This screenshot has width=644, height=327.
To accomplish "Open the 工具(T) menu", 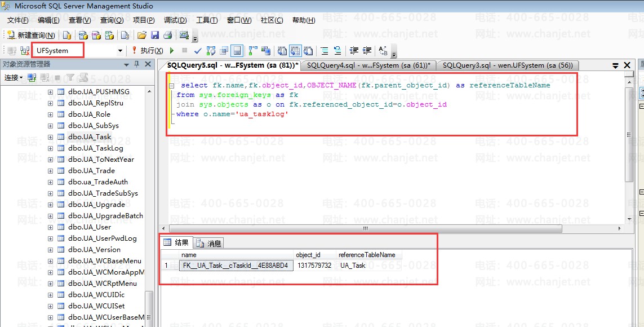I will click(206, 20).
